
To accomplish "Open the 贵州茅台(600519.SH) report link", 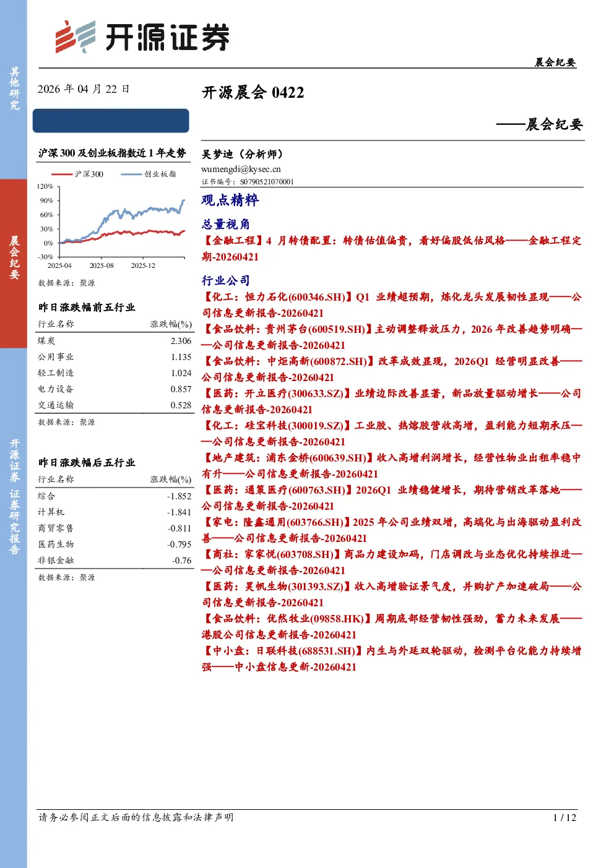I will [x=392, y=337].
